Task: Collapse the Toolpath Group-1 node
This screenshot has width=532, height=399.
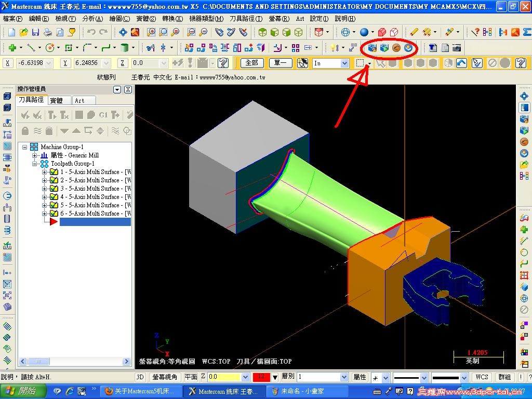Action: (x=35, y=164)
